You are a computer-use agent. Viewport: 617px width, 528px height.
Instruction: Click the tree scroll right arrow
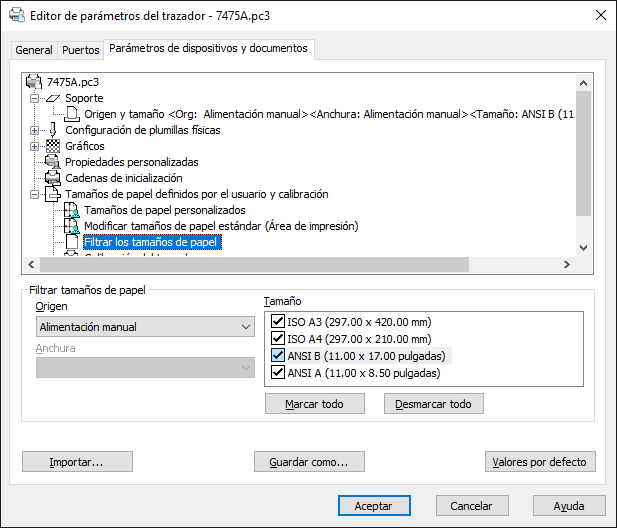(567, 264)
